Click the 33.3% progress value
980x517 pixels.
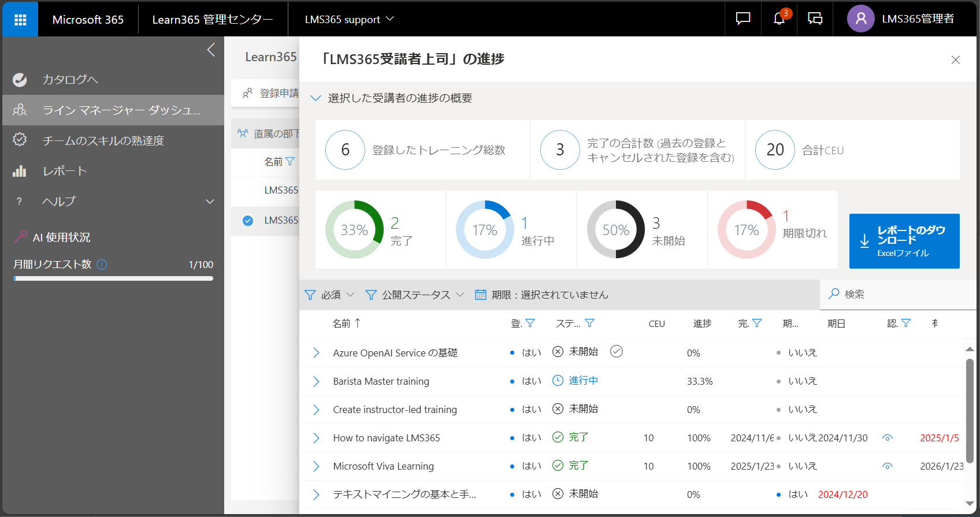[700, 381]
